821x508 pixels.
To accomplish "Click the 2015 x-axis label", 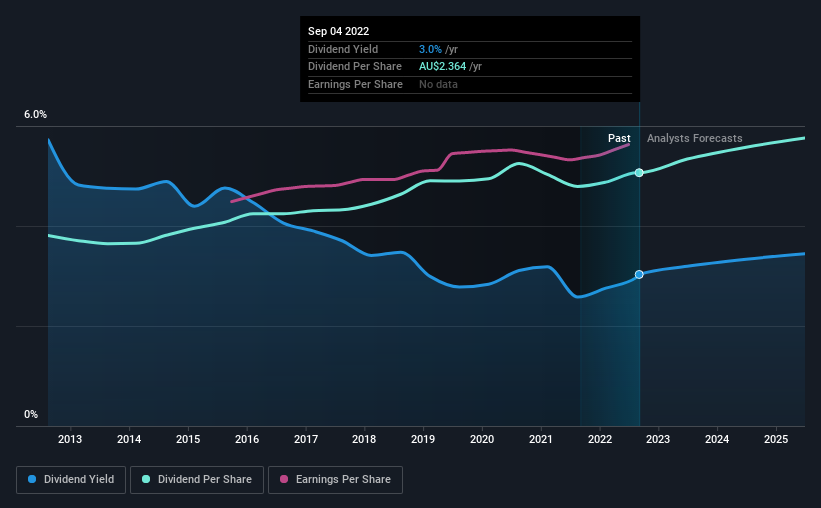I will click(x=188, y=439).
